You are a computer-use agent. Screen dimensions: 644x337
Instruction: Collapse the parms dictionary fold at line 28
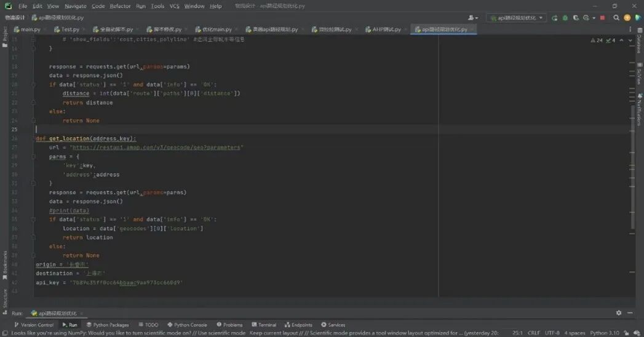[34, 157]
